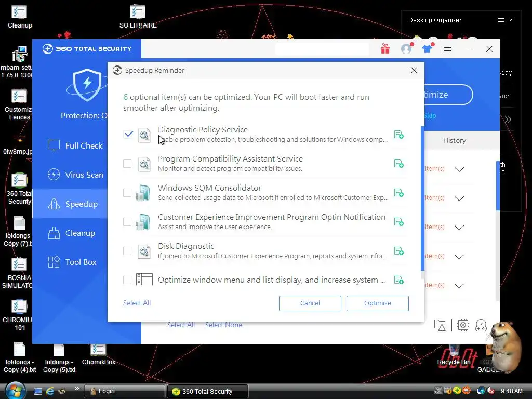Click the Desktop Organizer double-arrow chevron
Screen dimensions: 532x399
[x=508, y=119]
